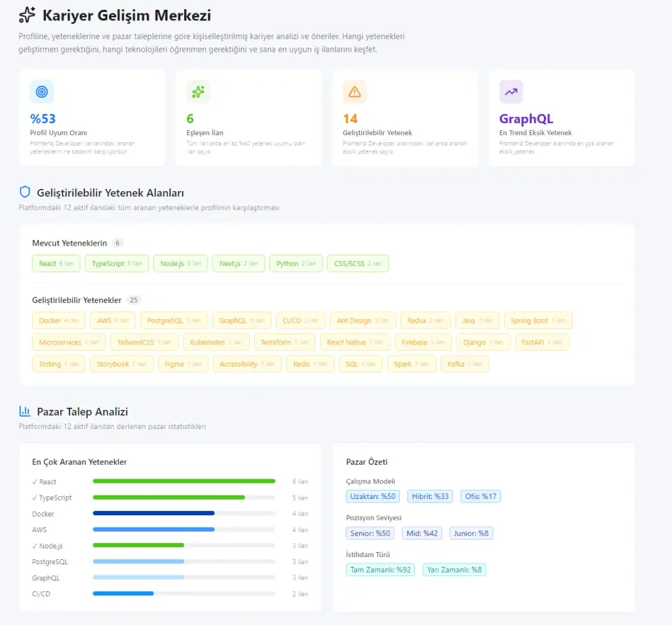This screenshot has width=672, height=625.
Task: Select the CSS/SCSS skill tag
Action: coord(358,263)
